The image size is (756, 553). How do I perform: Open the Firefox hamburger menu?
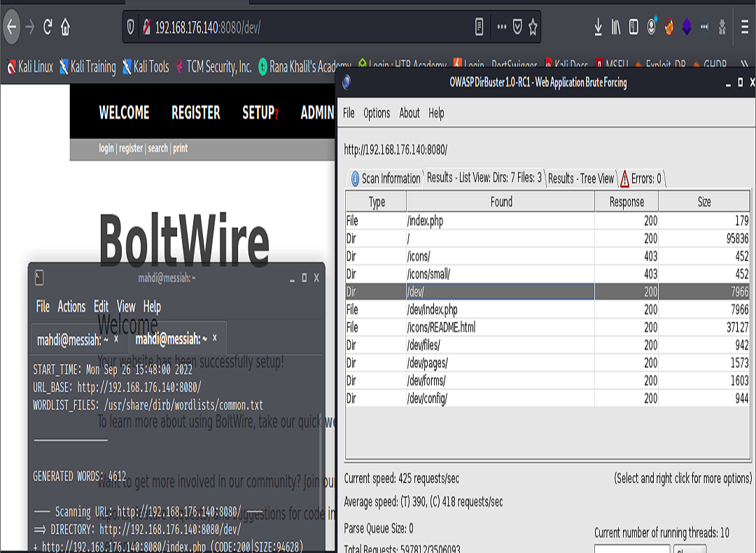[x=744, y=27]
